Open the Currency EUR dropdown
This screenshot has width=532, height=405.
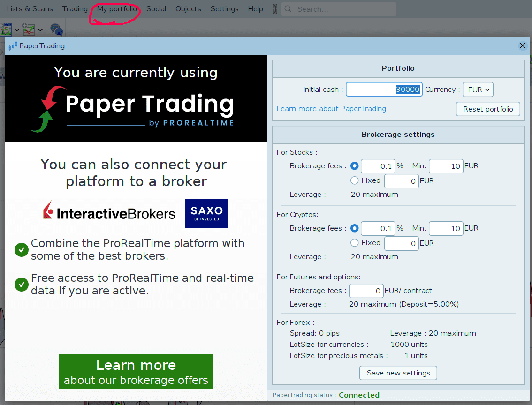478,90
